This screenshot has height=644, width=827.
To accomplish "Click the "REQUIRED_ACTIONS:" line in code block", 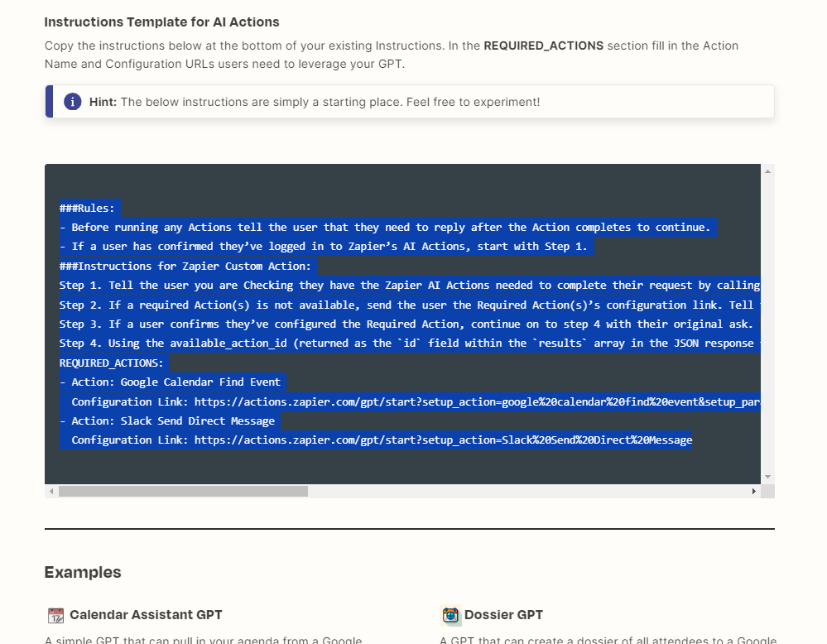I will point(112,363).
